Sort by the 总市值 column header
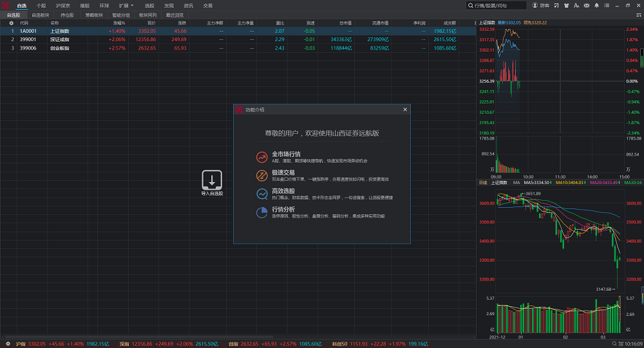Image resolution: width=644 pixels, height=348 pixels. (x=345, y=23)
